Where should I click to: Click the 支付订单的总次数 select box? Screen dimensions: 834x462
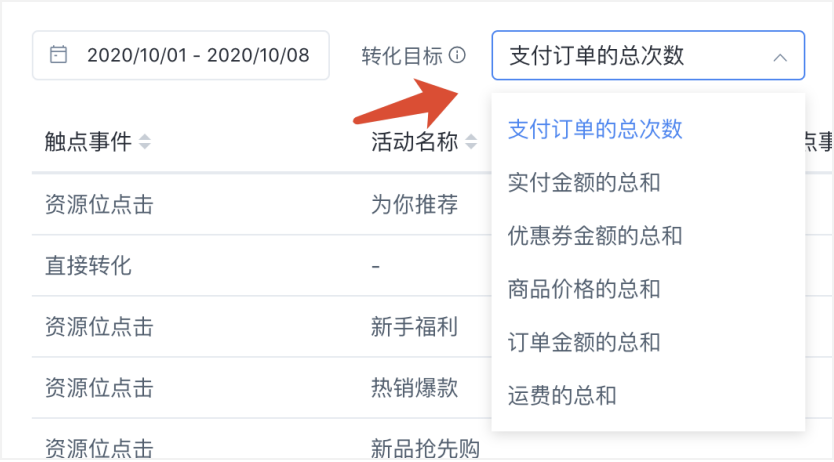(x=648, y=55)
